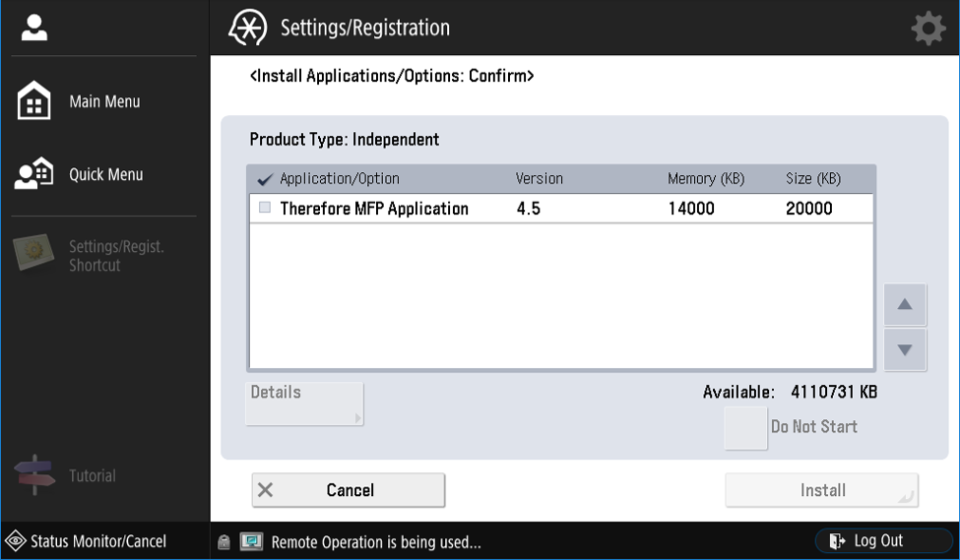Click the Log Out button
This screenshot has height=560, width=960.
coord(883,541)
